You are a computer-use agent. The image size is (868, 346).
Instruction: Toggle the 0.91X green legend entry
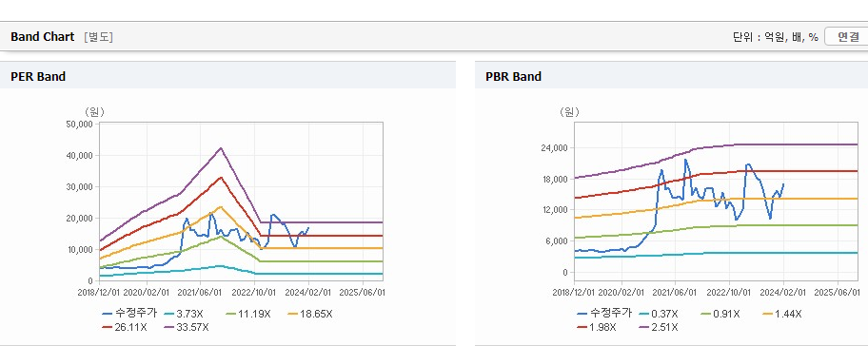tap(720, 314)
